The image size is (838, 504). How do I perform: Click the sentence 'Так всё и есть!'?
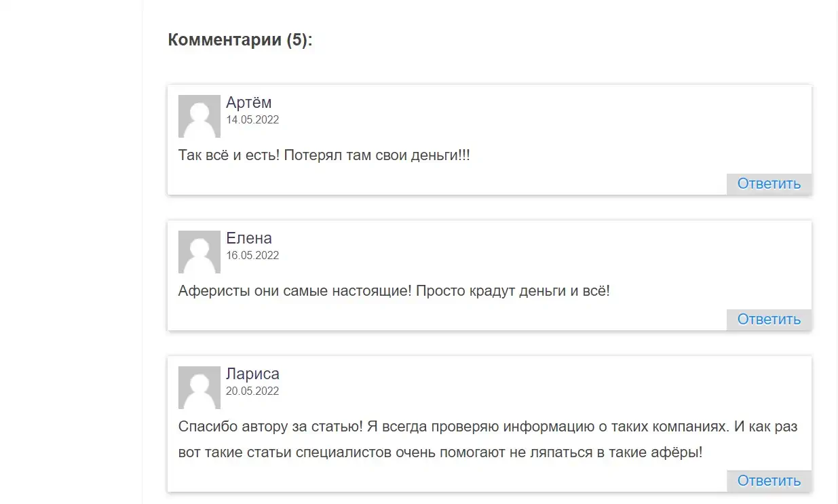pos(229,155)
